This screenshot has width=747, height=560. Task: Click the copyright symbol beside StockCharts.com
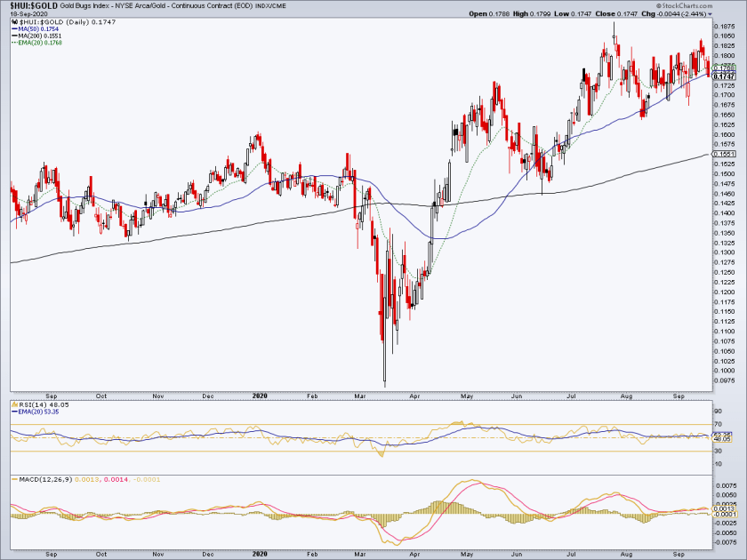pyautogui.click(x=659, y=6)
